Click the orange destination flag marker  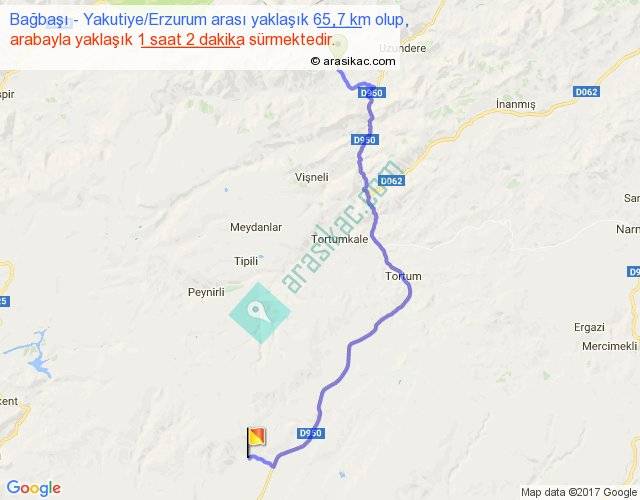pyautogui.click(x=256, y=442)
